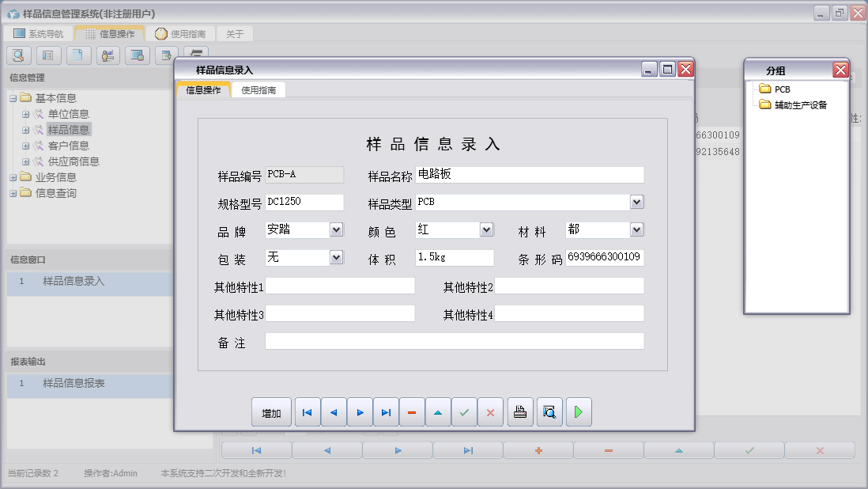
Task: Select the magnifier search tool on the main toolbar
Action: [17, 55]
